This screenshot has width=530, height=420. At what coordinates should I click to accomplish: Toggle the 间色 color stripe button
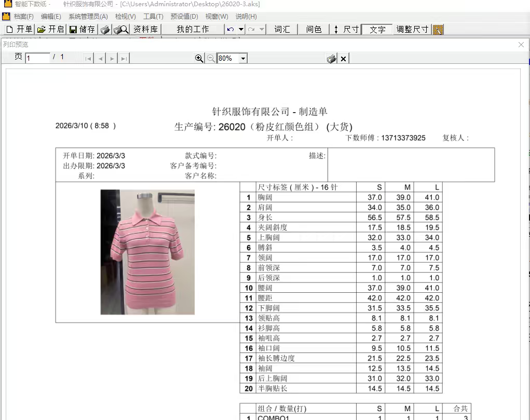(314, 30)
